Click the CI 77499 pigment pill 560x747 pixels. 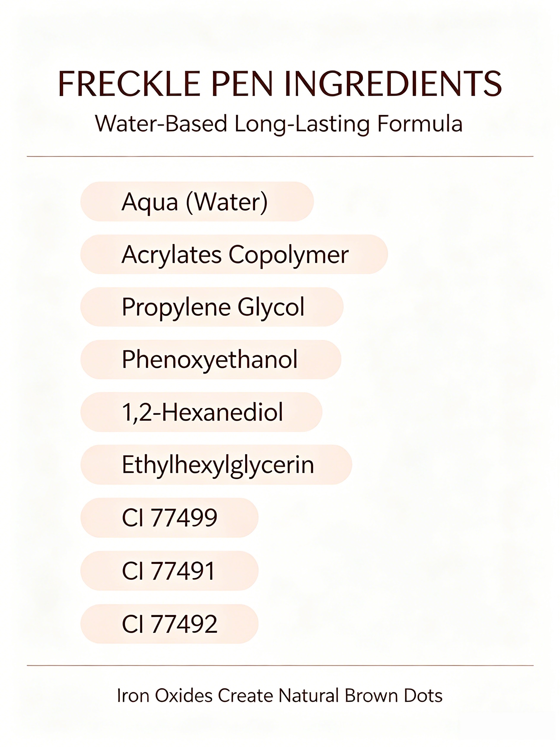coord(169,517)
